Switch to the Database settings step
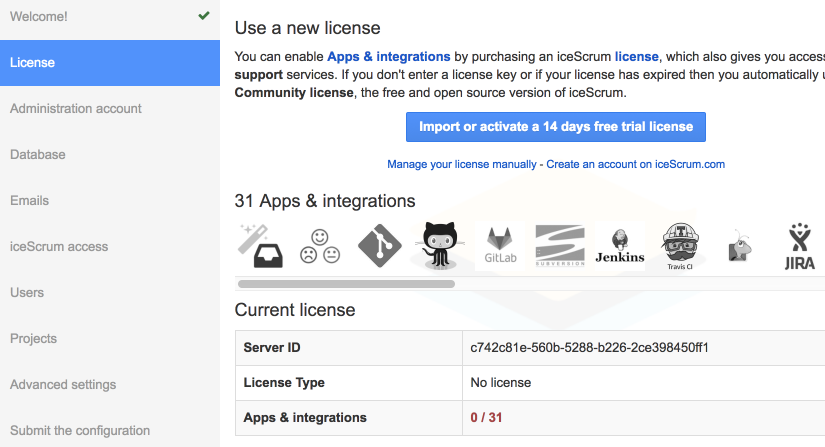The image size is (825, 447). [x=38, y=154]
